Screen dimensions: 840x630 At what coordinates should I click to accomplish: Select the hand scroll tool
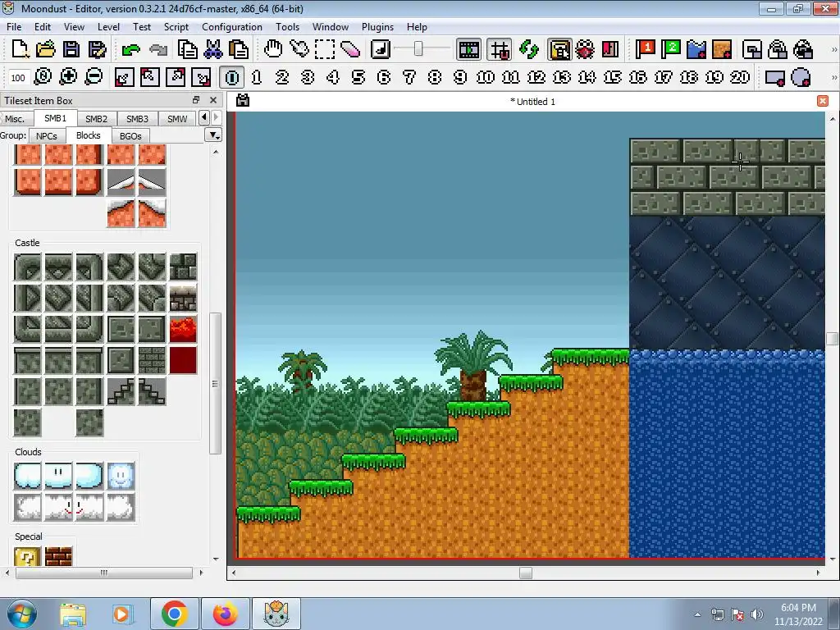[x=273, y=49]
